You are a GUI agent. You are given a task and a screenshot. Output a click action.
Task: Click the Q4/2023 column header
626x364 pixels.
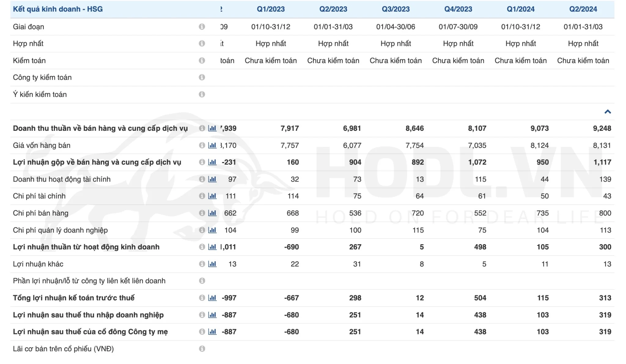(x=458, y=9)
